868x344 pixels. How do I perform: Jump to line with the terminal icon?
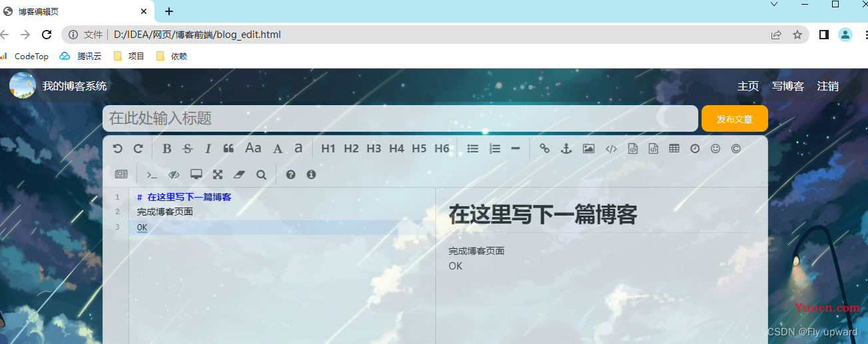pos(152,174)
